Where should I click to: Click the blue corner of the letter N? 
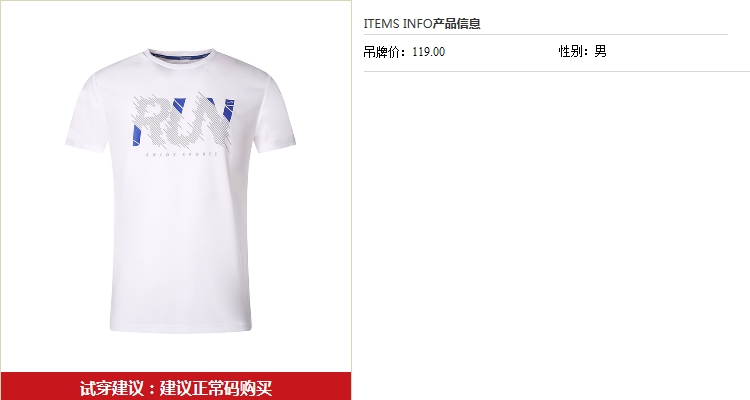pos(228,109)
